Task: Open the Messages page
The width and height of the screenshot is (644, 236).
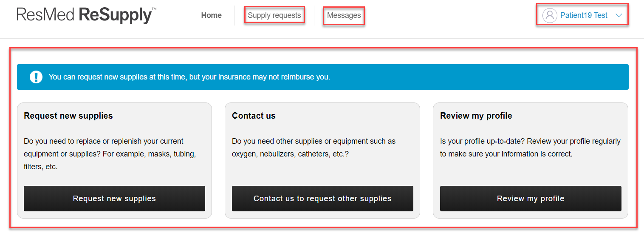Action: pyautogui.click(x=344, y=15)
